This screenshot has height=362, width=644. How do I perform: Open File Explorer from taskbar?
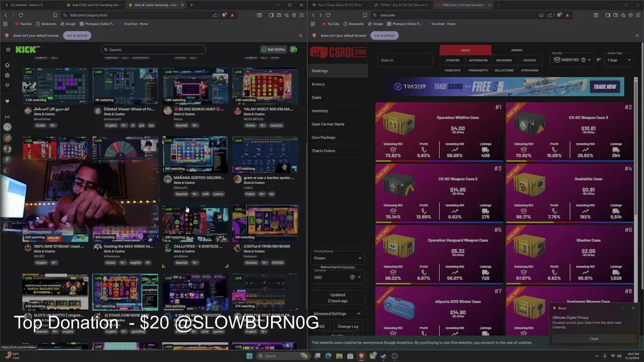(340, 356)
